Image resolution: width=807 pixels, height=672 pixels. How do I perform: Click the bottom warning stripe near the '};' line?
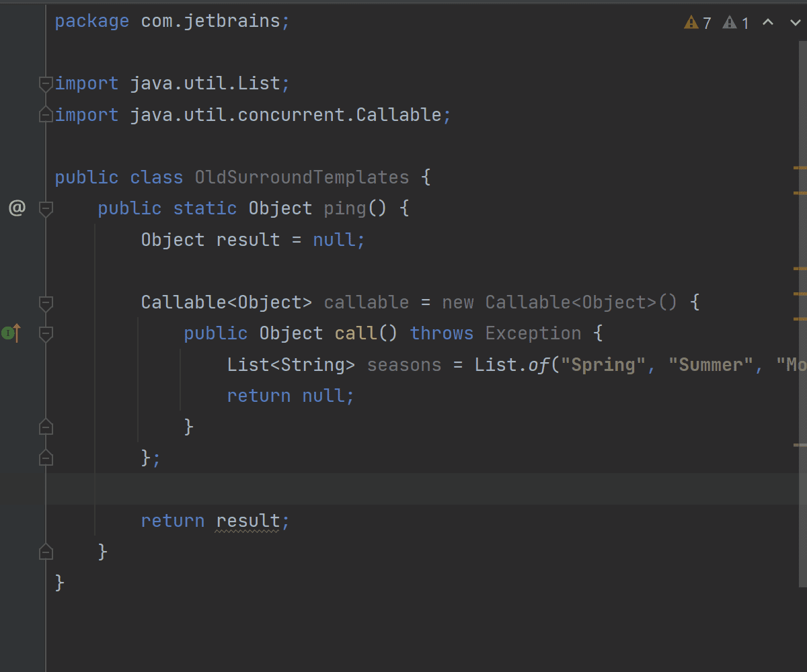[800, 445]
